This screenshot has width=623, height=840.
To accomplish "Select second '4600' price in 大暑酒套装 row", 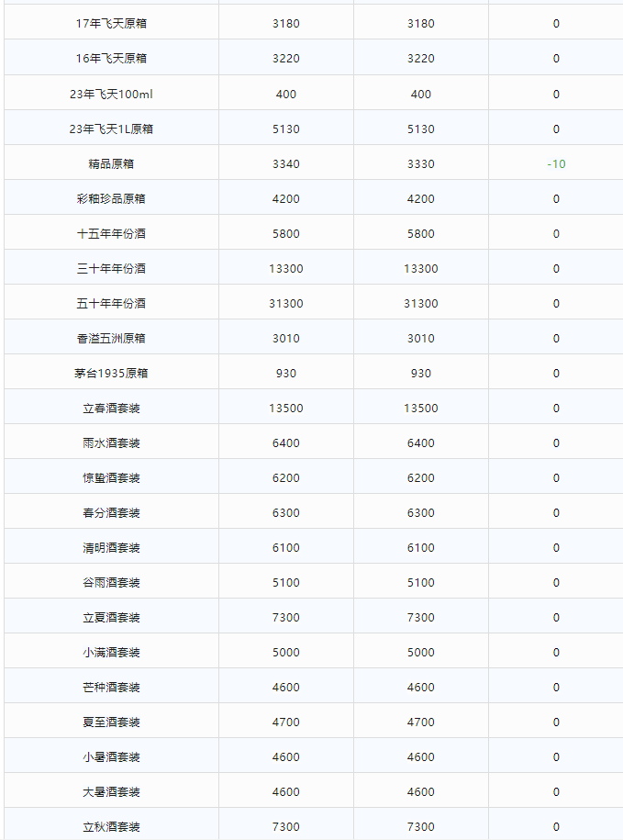I will [x=420, y=791].
